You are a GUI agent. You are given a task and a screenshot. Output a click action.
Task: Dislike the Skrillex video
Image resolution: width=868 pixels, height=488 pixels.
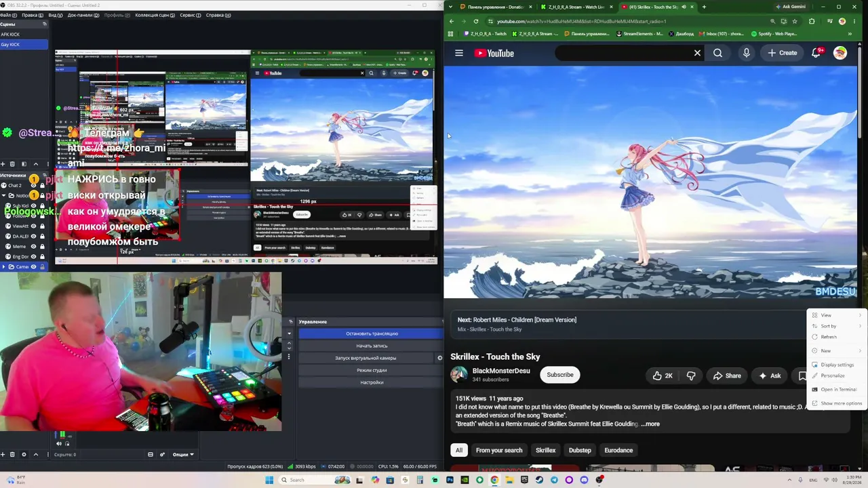(x=691, y=375)
